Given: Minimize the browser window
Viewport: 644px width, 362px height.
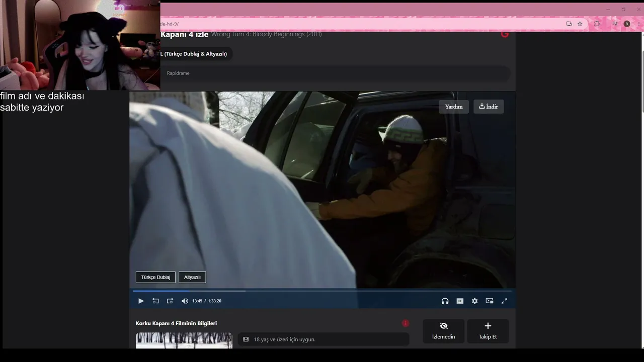Looking at the screenshot, I should point(608,9).
